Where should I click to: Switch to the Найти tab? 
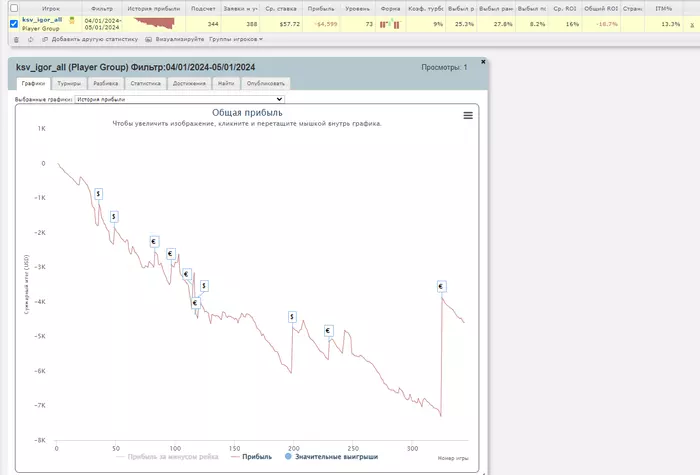pyautogui.click(x=226, y=83)
